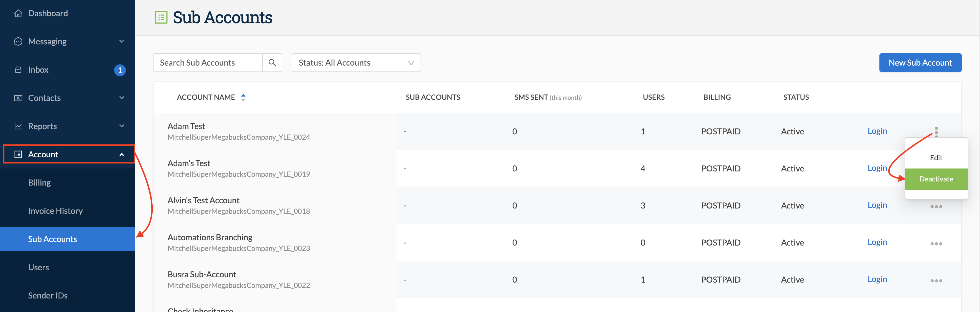Click the search magnifier icon button
The width and height of the screenshot is (980, 312).
click(x=272, y=62)
